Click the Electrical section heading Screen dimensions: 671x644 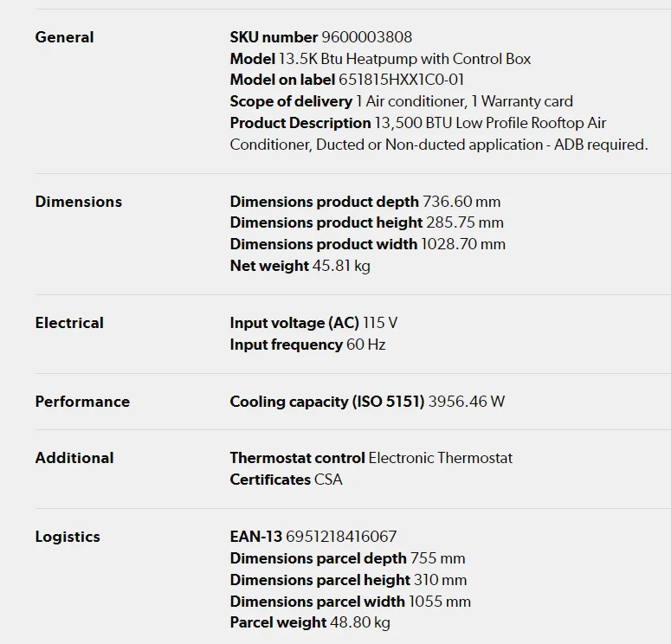[x=69, y=323]
